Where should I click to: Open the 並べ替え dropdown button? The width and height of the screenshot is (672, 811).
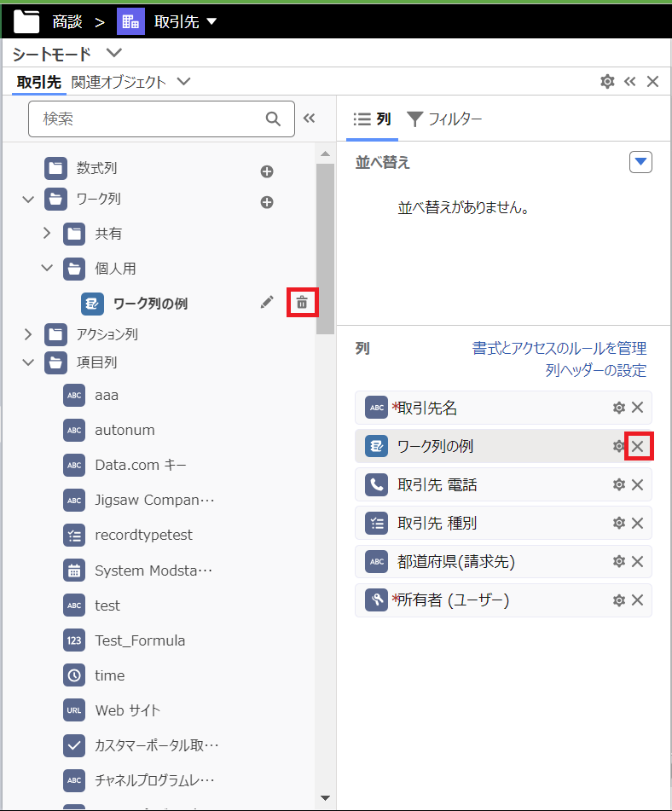click(x=640, y=162)
